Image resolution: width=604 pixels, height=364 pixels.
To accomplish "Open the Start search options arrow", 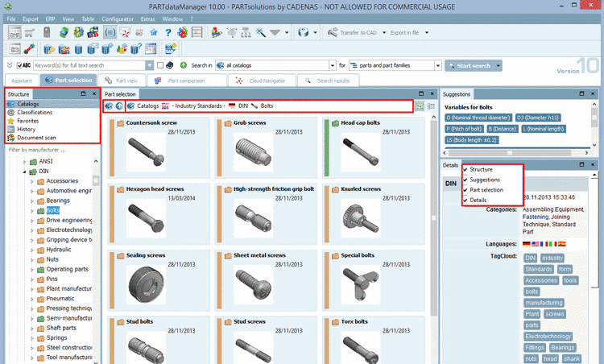I will [x=498, y=66].
